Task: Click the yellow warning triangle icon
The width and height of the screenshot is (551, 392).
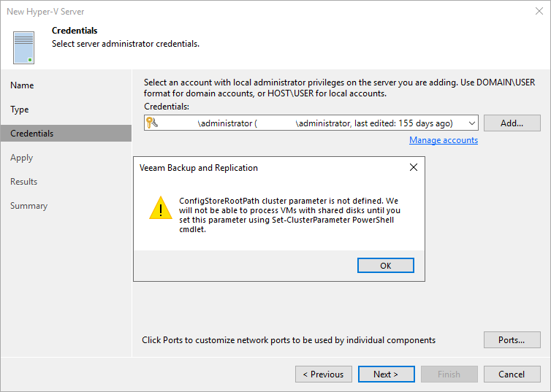Action: point(161,208)
